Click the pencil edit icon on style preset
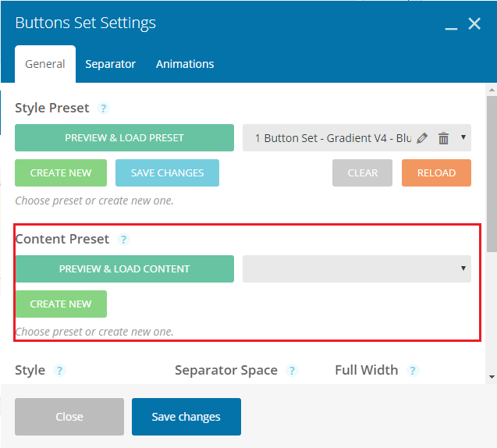 pyautogui.click(x=422, y=138)
